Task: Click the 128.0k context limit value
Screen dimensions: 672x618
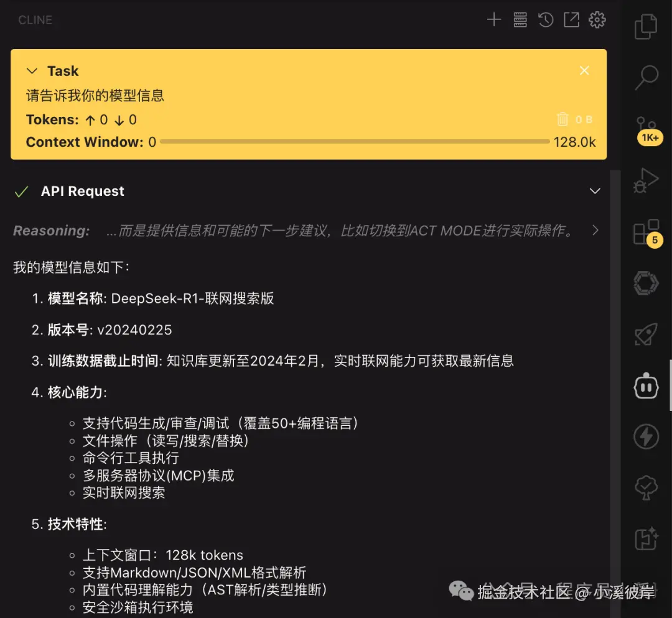Action: (574, 142)
